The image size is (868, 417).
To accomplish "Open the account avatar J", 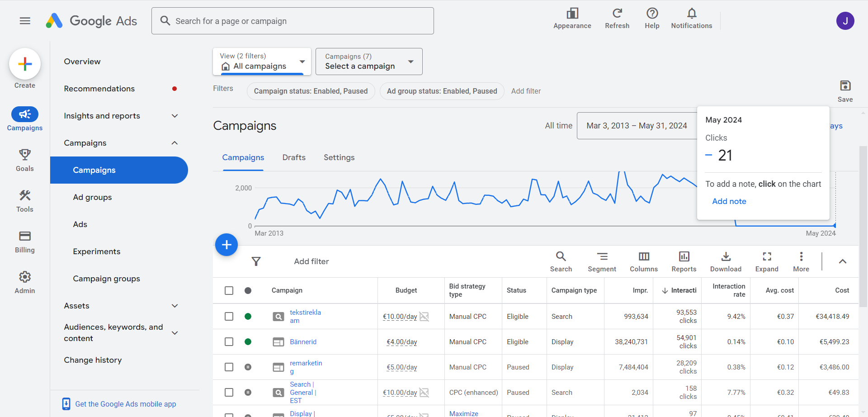I will click(845, 21).
